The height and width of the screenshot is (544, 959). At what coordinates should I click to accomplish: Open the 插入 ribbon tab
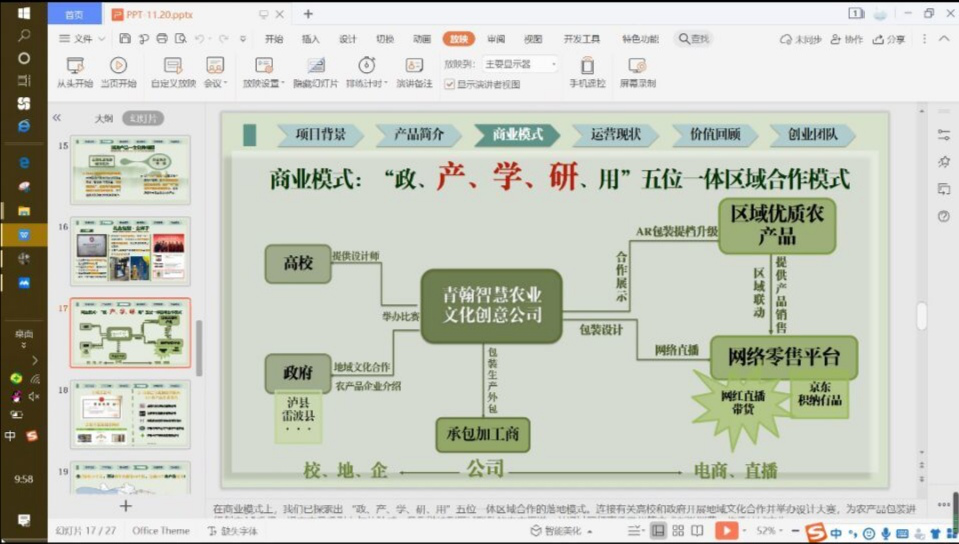[x=310, y=39]
